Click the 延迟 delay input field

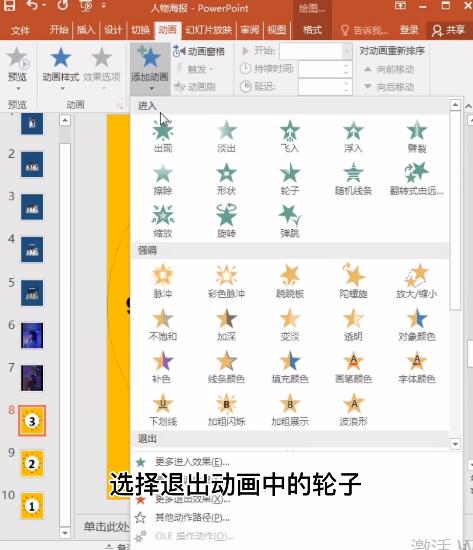(x=321, y=86)
